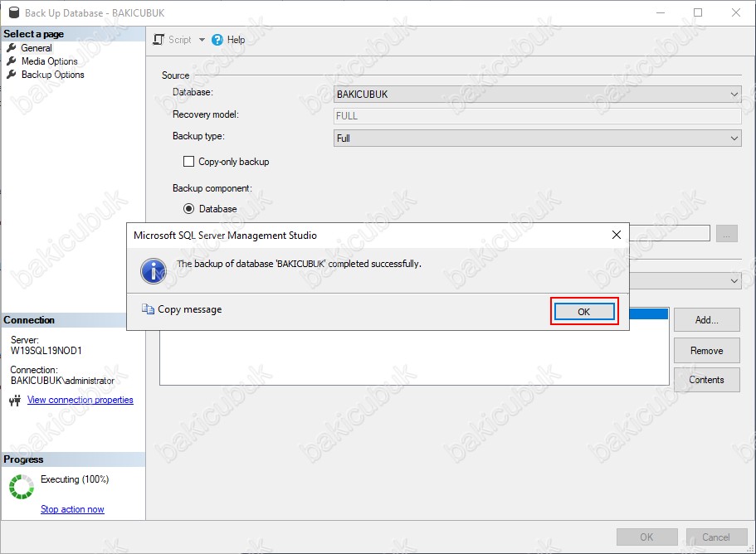756x554 pixels.
Task: Click the wrench icon beside Backup Options
Action: pos(12,75)
